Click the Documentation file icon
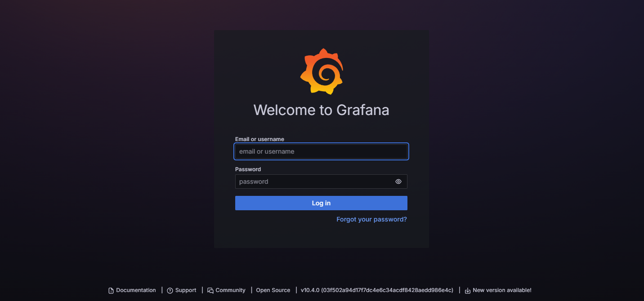The width and height of the screenshot is (644, 301). 111,291
